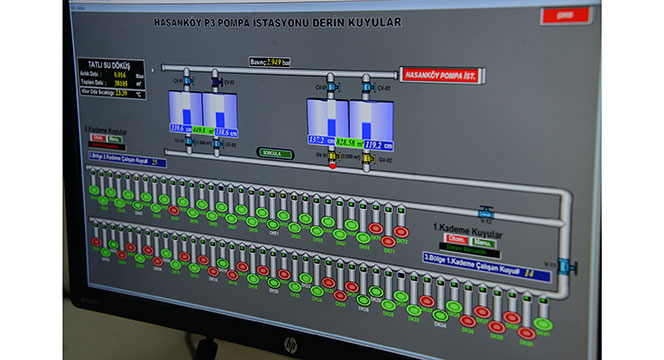This screenshot has height=360, width=664.
Task: Switch 1.Kademe Kuyular to Manu. mode
Action: pos(483,243)
